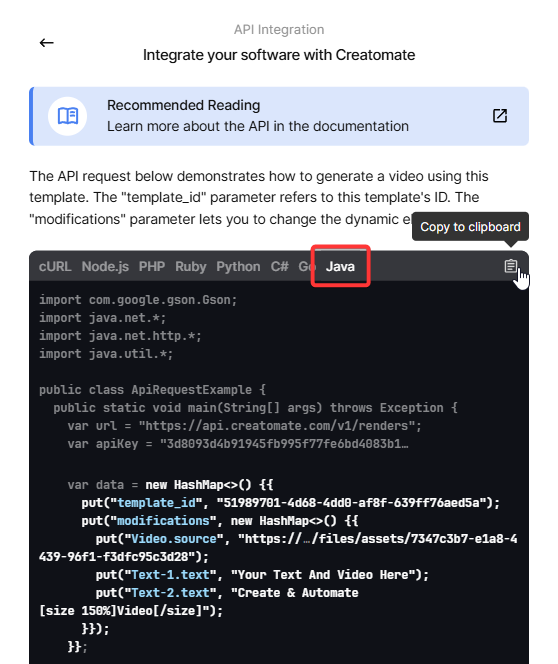Select the Ruby code tab
The height and width of the screenshot is (664, 558).
pos(191,267)
